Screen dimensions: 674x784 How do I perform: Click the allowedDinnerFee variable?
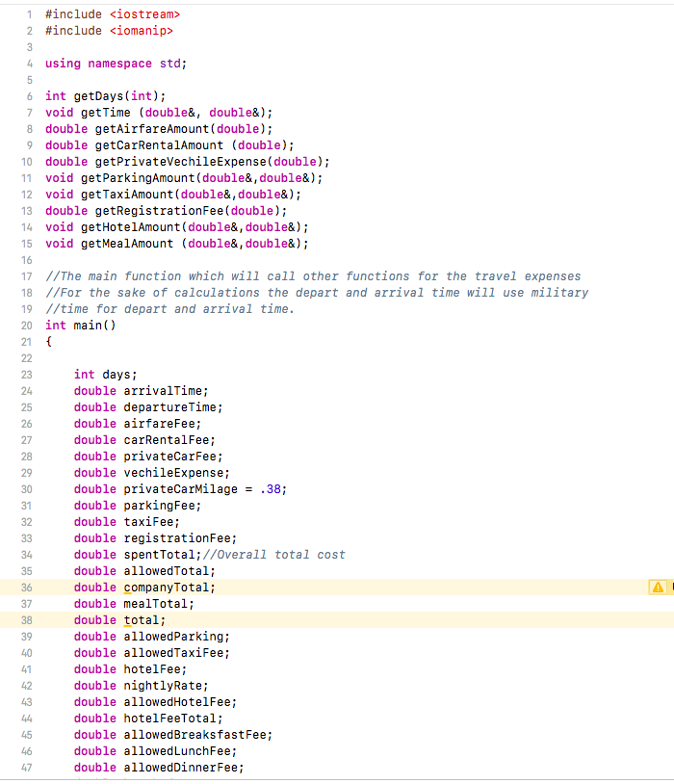[180, 768]
